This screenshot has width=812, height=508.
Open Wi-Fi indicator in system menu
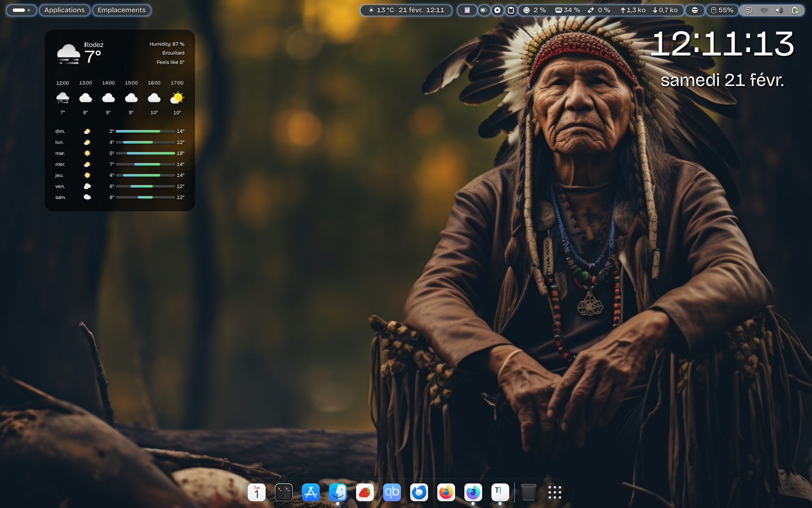pyautogui.click(x=764, y=10)
